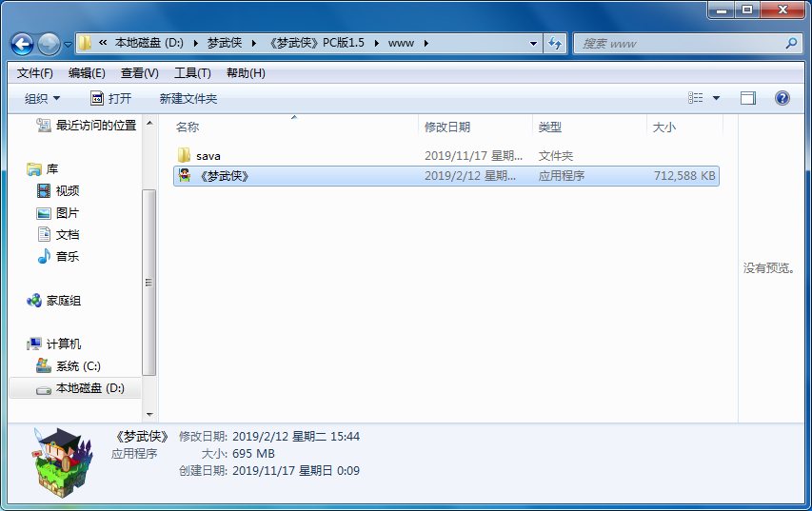Click the 打开 toolbar button
812x511 pixels.
pyautogui.click(x=110, y=98)
